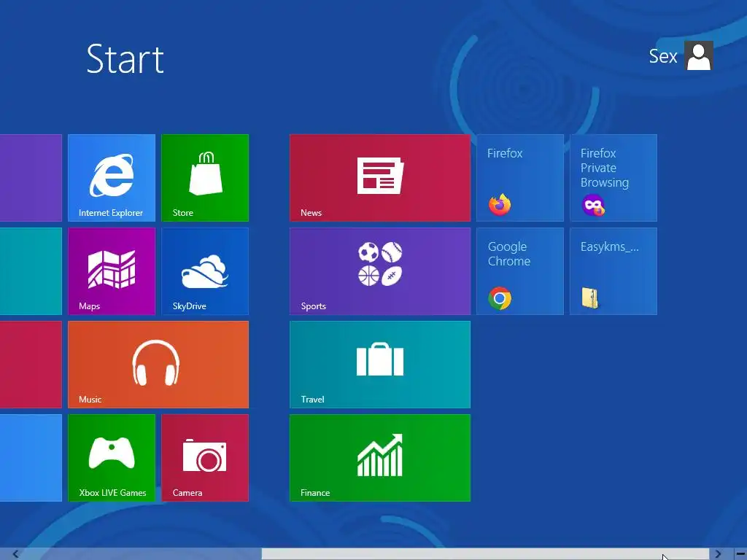Click the partially visible purple tile

(x=31, y=178)
